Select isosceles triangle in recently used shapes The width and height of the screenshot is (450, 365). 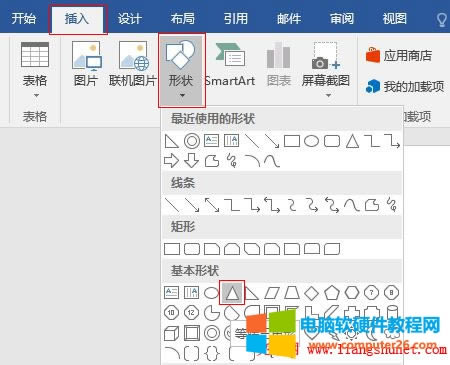352,141
